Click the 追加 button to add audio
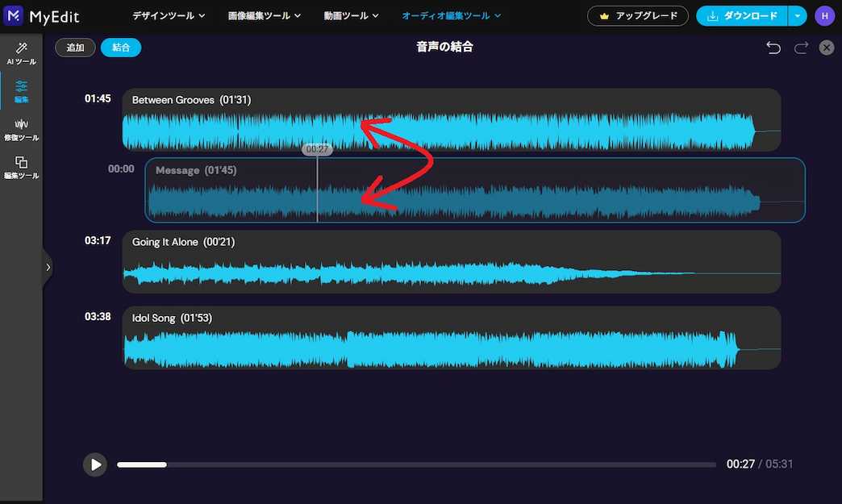This screenshot has height=504, width=842. (75, 47)
